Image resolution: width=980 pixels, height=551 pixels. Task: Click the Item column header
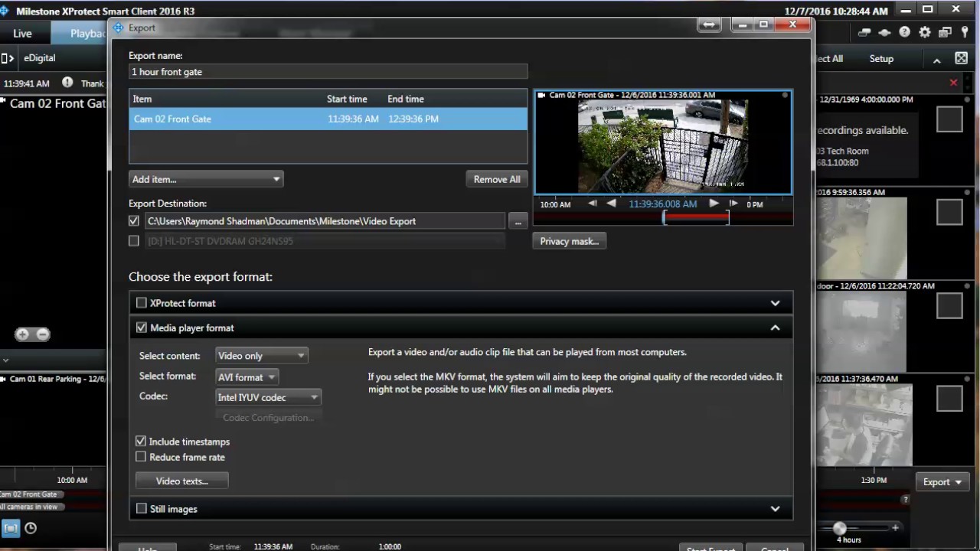(x=142, y=99)
